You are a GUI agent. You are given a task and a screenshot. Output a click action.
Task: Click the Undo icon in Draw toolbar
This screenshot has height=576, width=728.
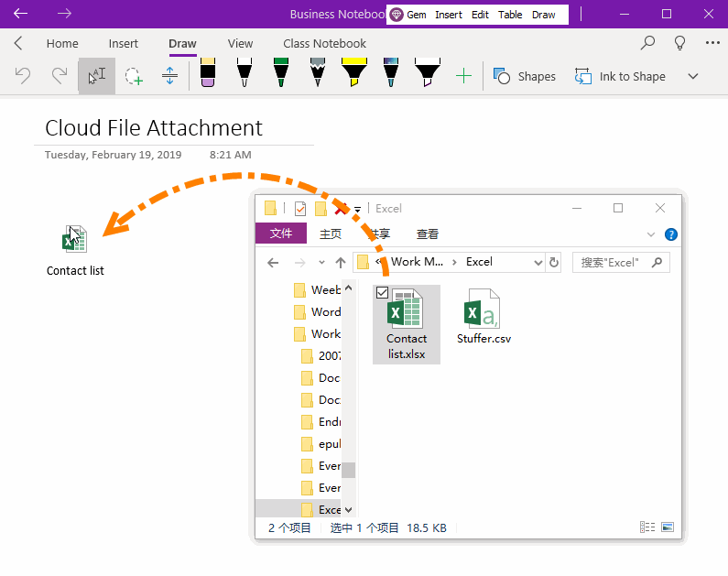[x=23, y=76]
